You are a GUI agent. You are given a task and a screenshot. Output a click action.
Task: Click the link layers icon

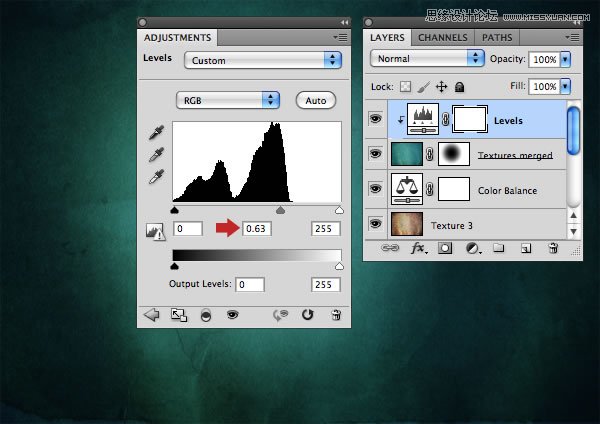pos(392,248)
